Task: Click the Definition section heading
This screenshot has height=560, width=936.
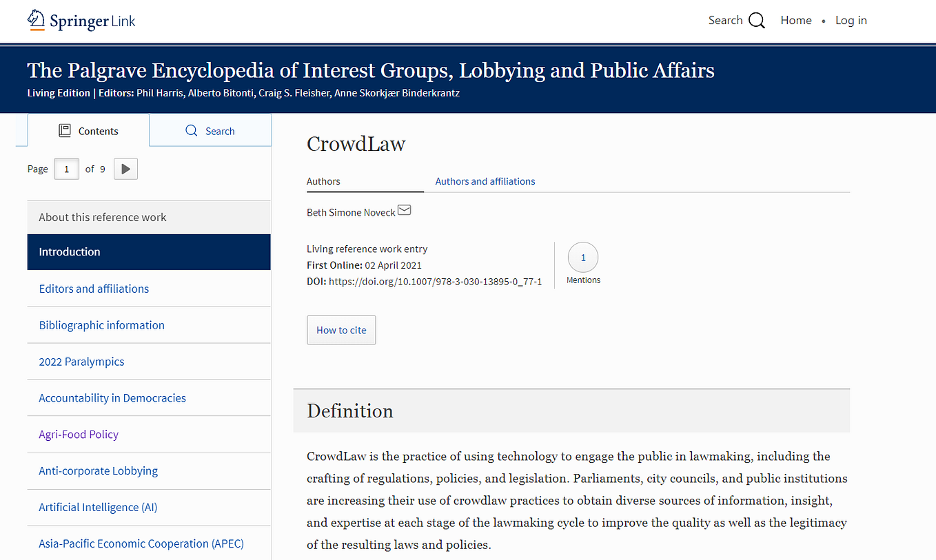Action: (350, 411)
